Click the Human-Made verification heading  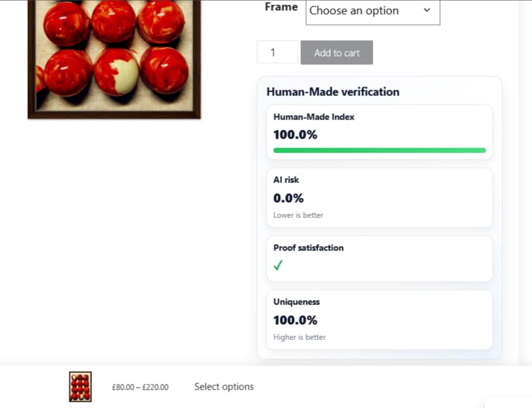(x=333, y=92)
